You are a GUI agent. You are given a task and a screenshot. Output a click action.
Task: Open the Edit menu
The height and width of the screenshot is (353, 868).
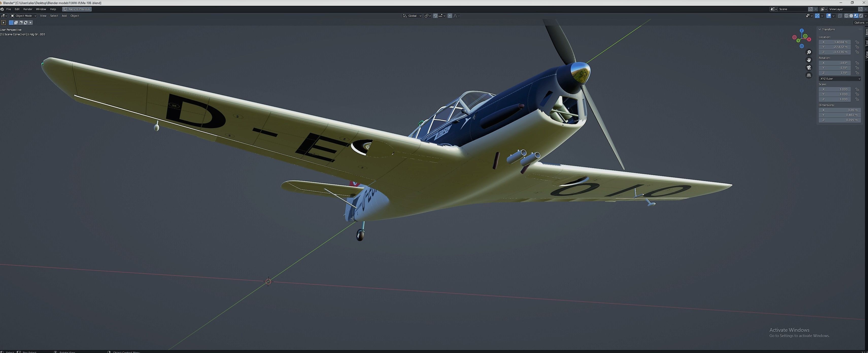pyautogui.click(x=17, y=9)
